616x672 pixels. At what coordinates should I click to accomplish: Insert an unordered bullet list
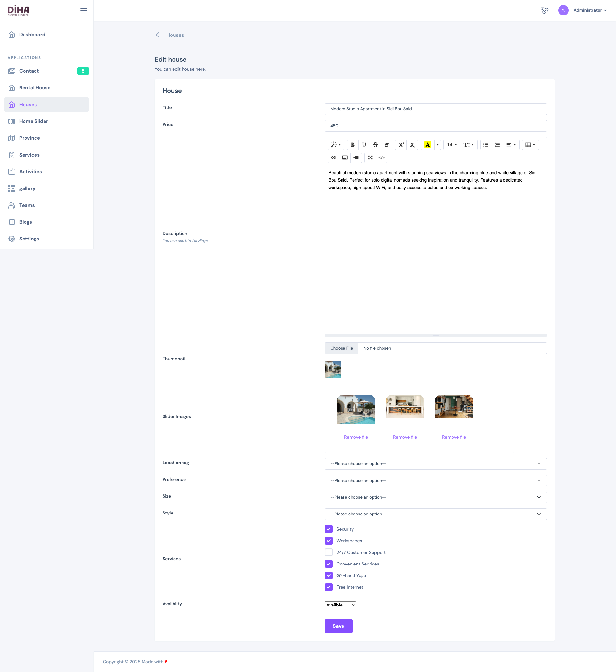click(486, 145)
